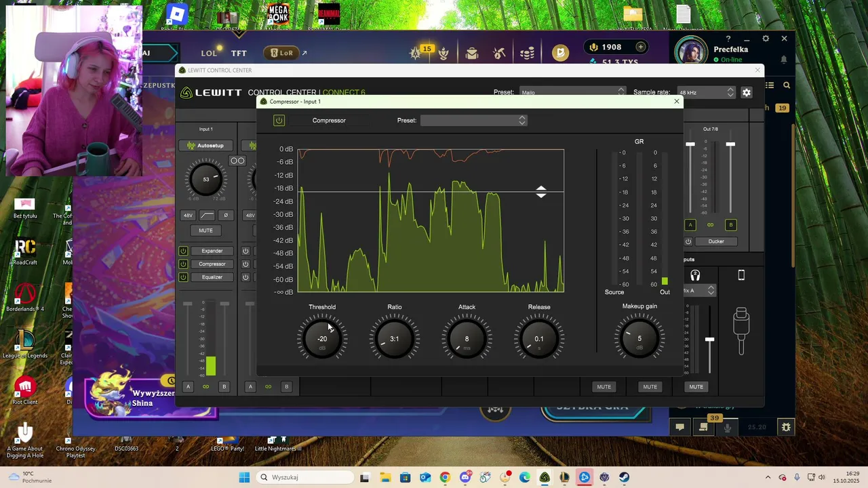Open the Ducker settings
The height and width of the screenshot is (488, 868).
(x=716, y=241)
